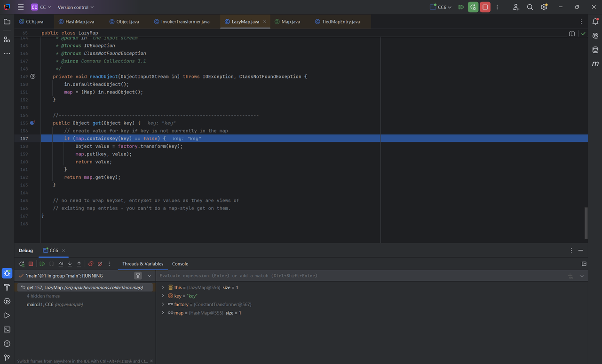Open the CC6 run configuration dropdown
Screen dimensions: 602x364
441,7
